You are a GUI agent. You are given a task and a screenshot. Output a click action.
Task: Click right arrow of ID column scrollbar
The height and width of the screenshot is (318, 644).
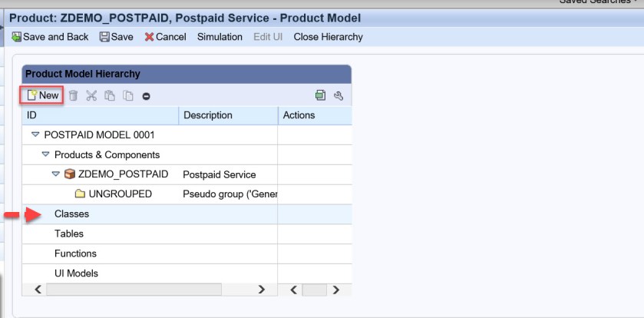(x=262, y=290)
